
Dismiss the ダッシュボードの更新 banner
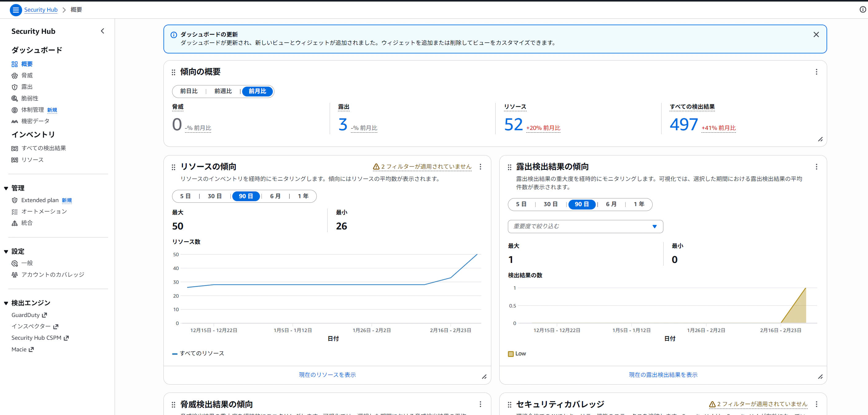[816, 35]
